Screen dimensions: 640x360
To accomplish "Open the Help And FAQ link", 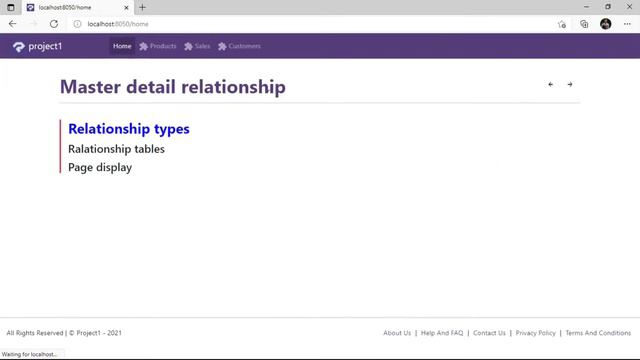I will [x=442, y=333].
